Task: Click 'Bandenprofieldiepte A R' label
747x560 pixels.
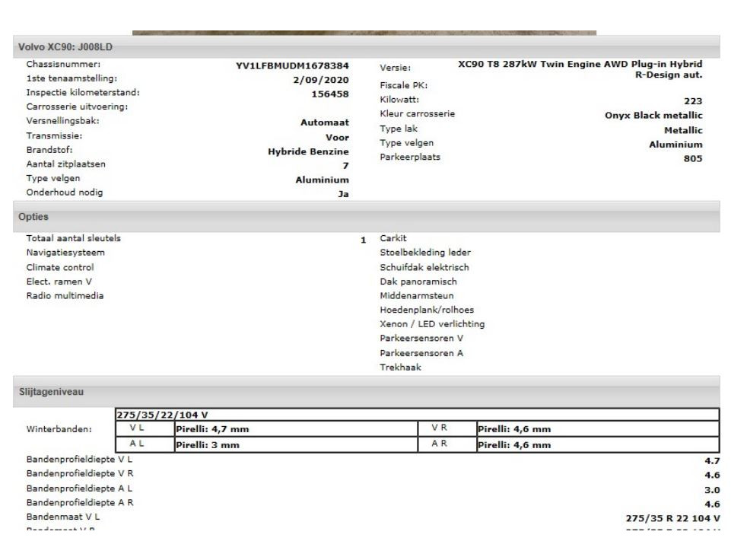Action: 80,503
